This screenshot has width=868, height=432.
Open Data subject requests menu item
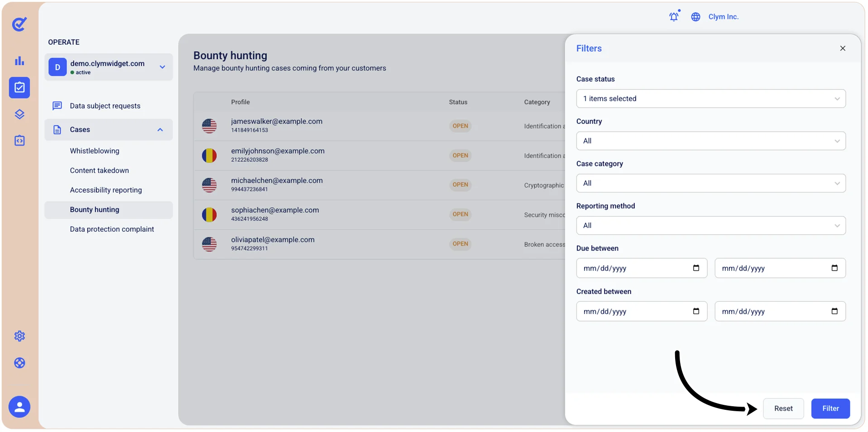[109, 106]
